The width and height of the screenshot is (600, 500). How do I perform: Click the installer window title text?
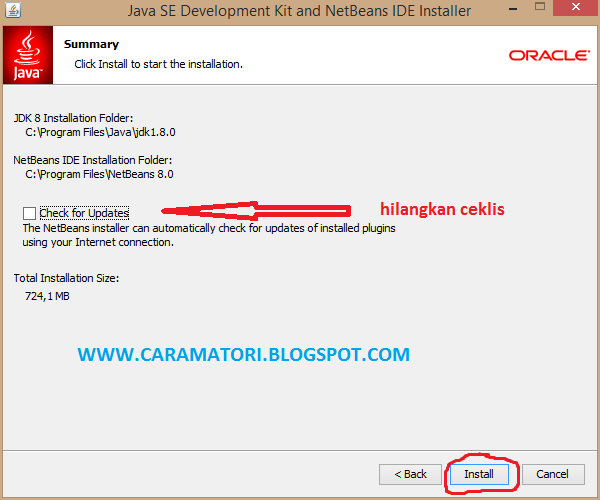click(299, 11)
